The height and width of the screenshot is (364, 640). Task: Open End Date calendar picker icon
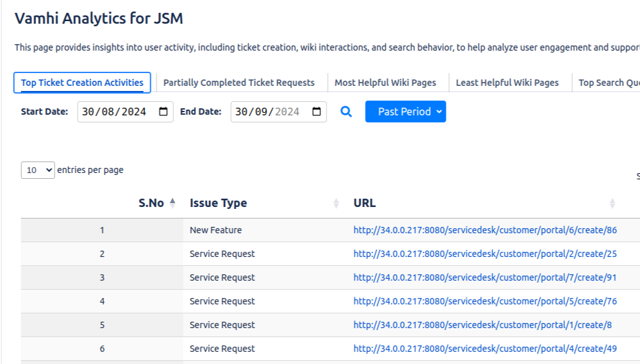[316, 112]
